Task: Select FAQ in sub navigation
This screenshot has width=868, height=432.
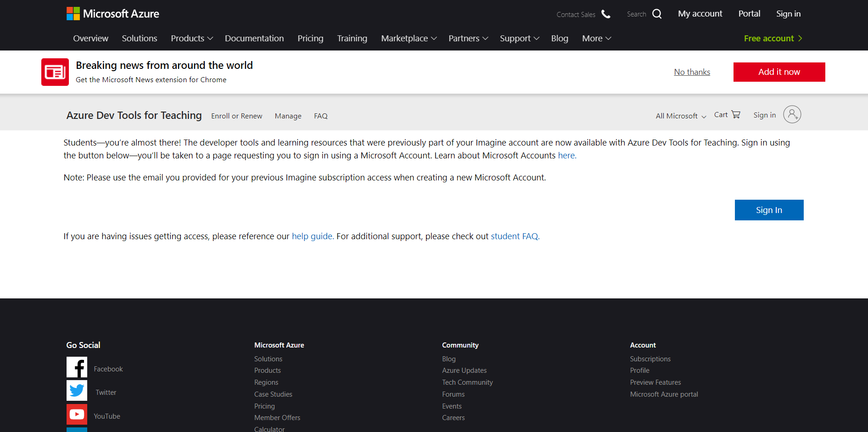Action: coord(321,116)
